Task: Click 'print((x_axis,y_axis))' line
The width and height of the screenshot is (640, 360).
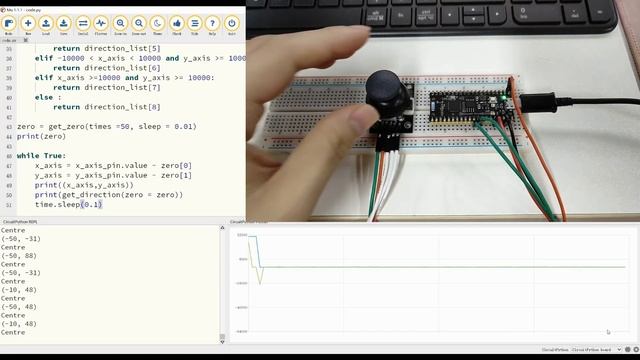Action: coord(84,185)
